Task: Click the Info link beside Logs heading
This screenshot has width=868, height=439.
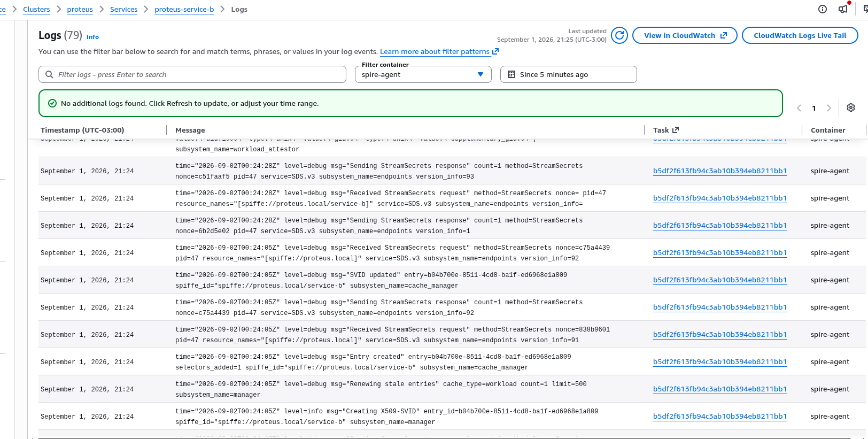Action: click(x=92, y=37)
